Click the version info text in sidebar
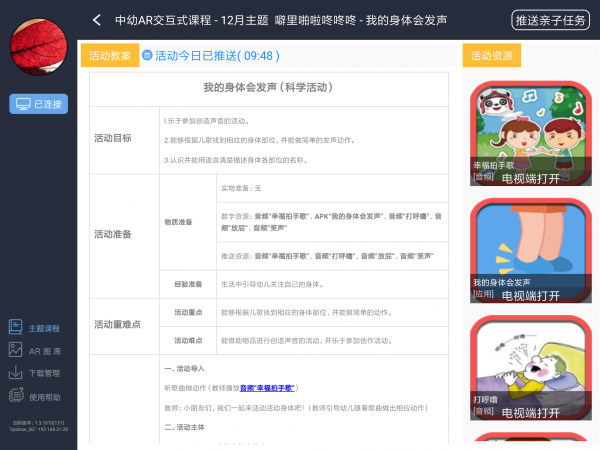 pyautogui.click(x=38, y=426)
